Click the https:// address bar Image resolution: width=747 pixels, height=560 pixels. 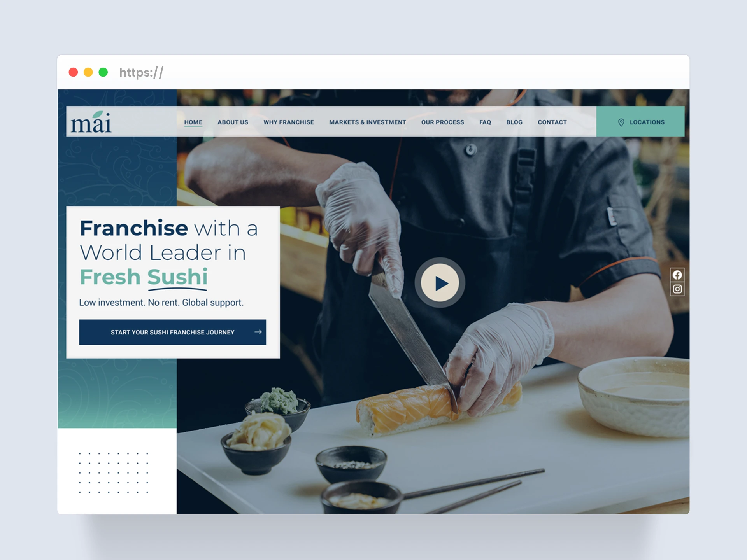142,73
